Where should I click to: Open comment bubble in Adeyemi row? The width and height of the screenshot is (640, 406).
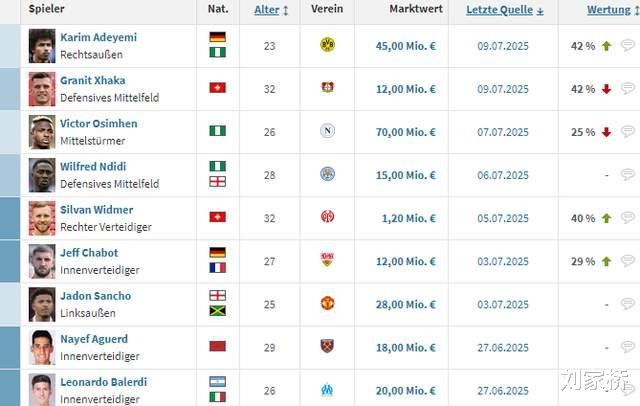click(627, 46)
